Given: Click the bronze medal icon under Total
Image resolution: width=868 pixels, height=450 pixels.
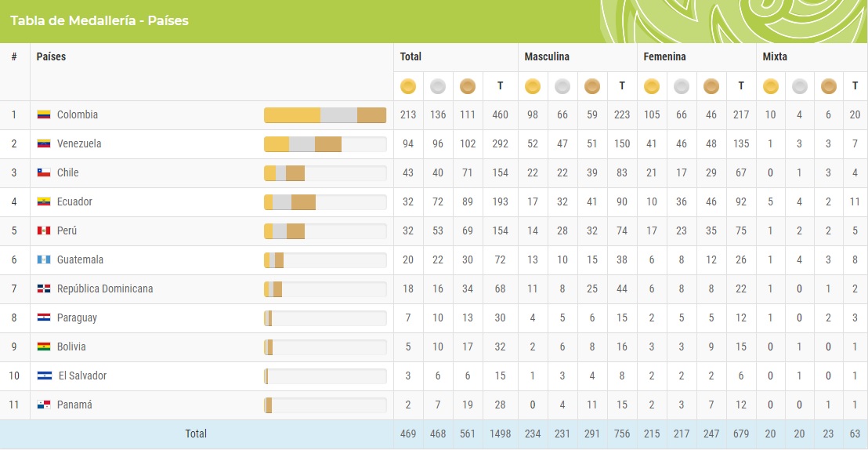Looking at the screenshot, I should pos(468,86).
